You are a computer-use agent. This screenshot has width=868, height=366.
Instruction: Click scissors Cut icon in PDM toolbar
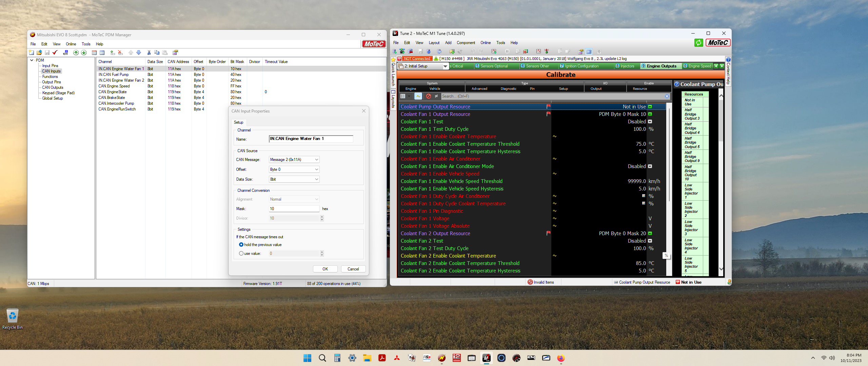149,53
